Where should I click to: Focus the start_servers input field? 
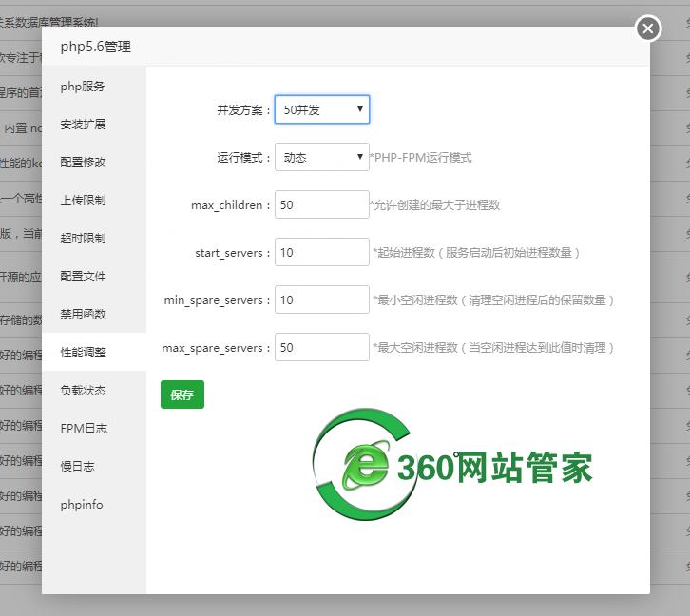pyautogui.click(x=321, y=252)
